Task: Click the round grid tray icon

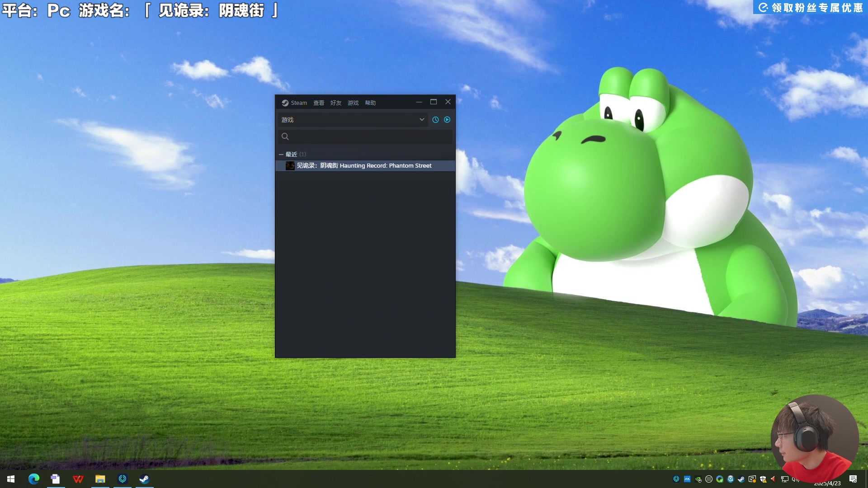Action: tap(709, 479)
